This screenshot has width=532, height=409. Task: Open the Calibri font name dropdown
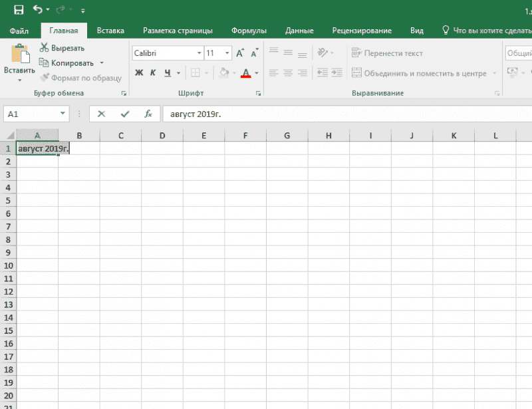[199, 53]
